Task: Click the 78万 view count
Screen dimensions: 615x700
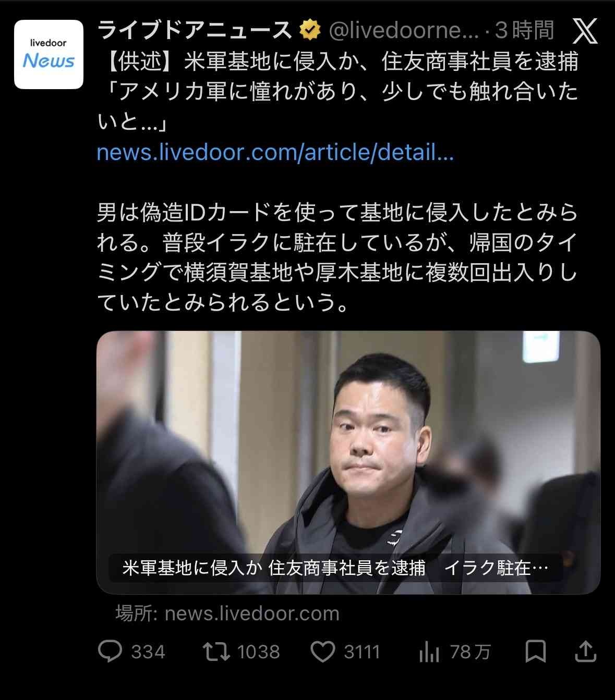Action: (x=470, y=652)
